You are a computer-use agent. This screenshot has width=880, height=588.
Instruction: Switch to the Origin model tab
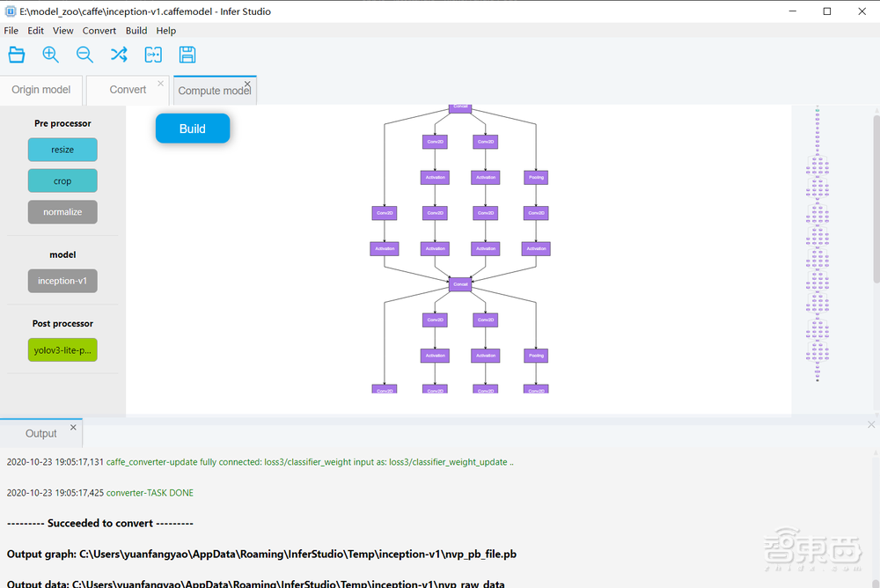pyautogui.click(x=41, y=90)
